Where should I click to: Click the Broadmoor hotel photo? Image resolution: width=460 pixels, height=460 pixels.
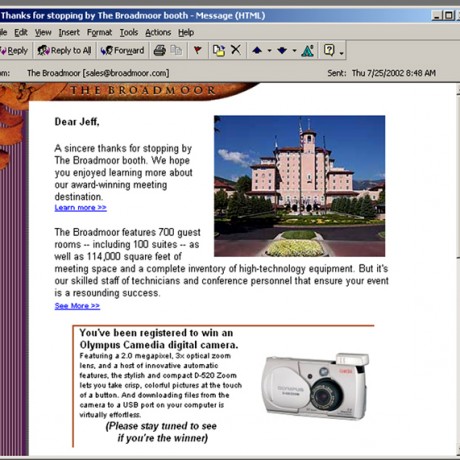click(299, 186)
